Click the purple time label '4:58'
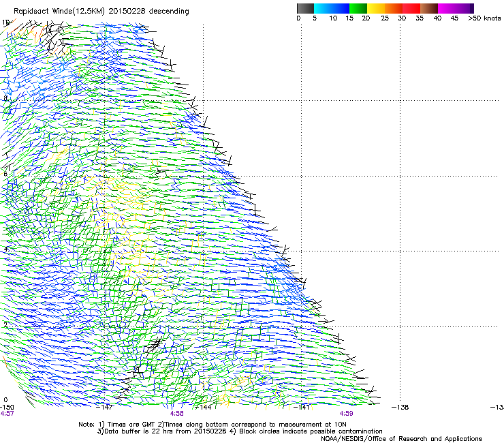The image size is (504, 443). [x=177, y=414]
